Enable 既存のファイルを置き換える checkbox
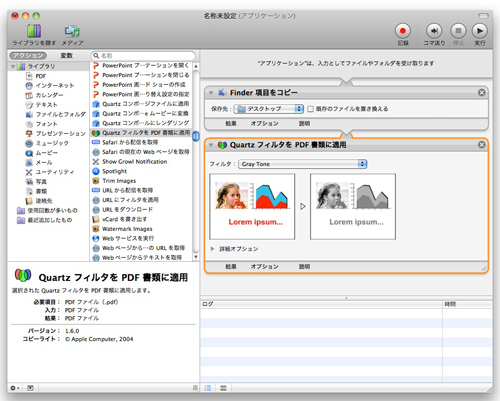This screenshot has width=500, height=401. [x=310, y=109]
